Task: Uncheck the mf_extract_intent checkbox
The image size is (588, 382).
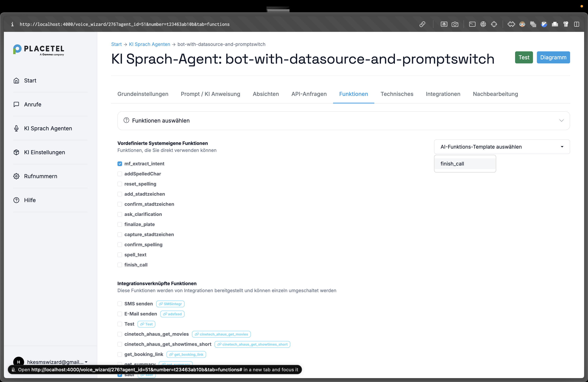Action: pyautogui.click(x=120, y=164)
